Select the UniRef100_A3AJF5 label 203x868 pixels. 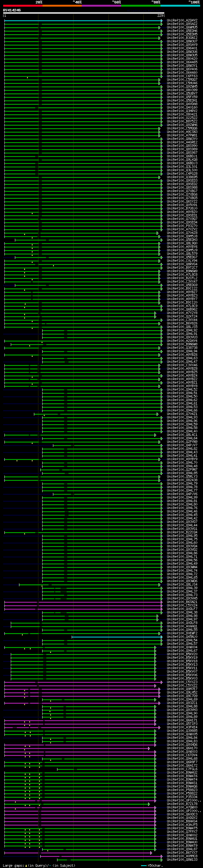tap(182, 825)
